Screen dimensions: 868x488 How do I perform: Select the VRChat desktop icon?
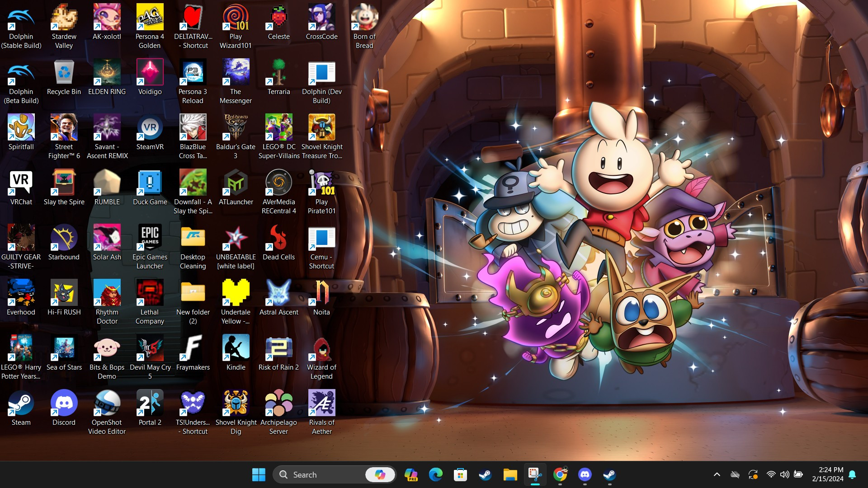tap(21, 187)
